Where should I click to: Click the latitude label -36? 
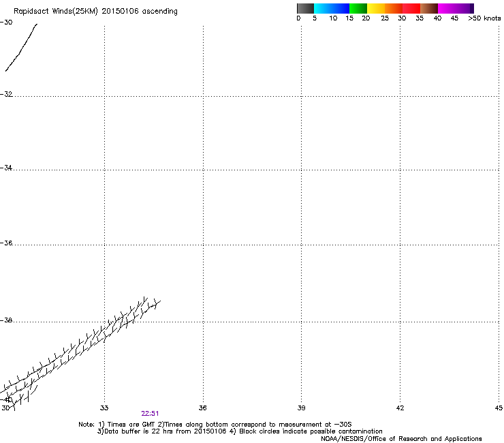pyautogui.click(x=6, y=243)
